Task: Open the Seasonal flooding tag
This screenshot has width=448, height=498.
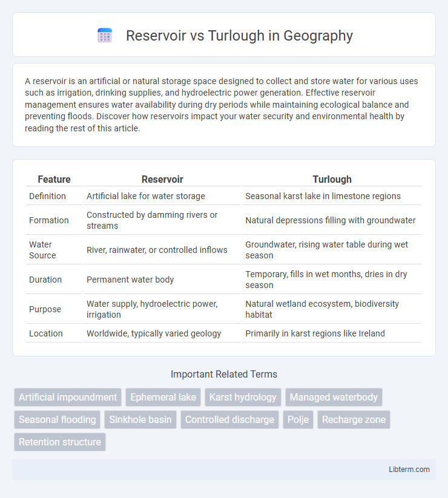Action: click(57, 419)
